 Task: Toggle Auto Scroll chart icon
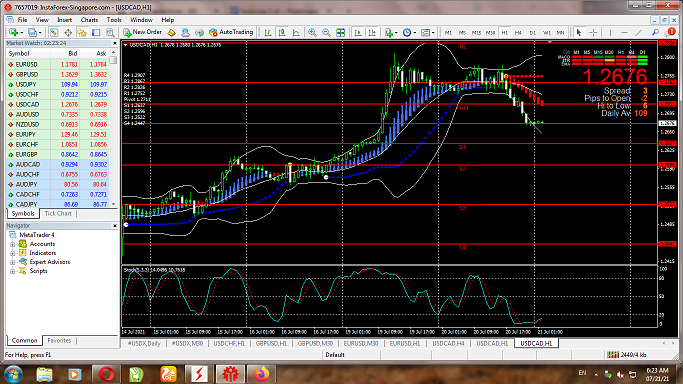358,32
